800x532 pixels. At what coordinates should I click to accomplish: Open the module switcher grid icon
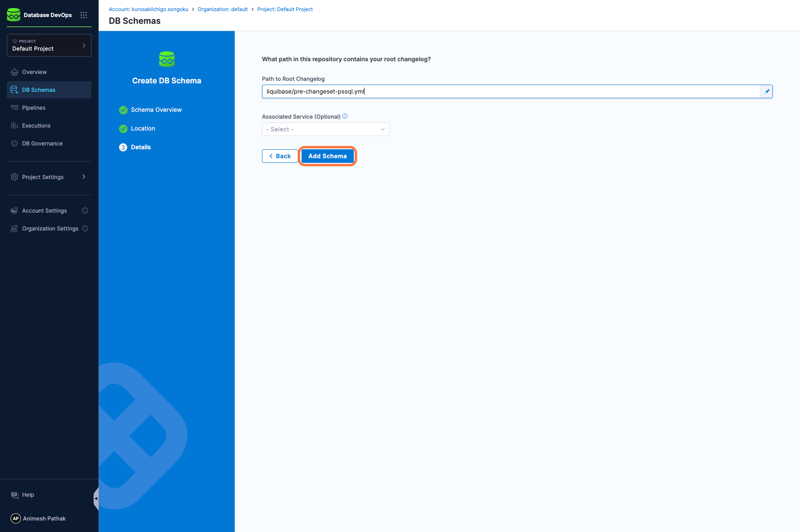point(84,15)
